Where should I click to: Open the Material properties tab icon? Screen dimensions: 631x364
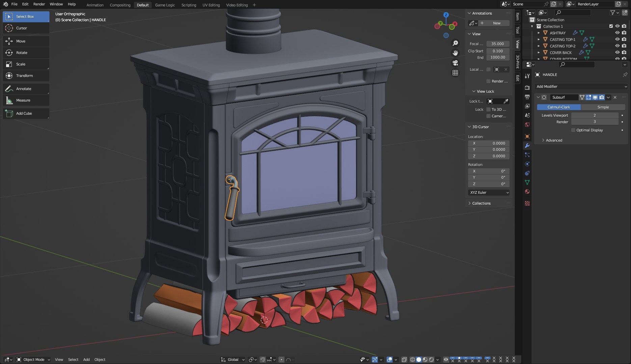[527, 191]
